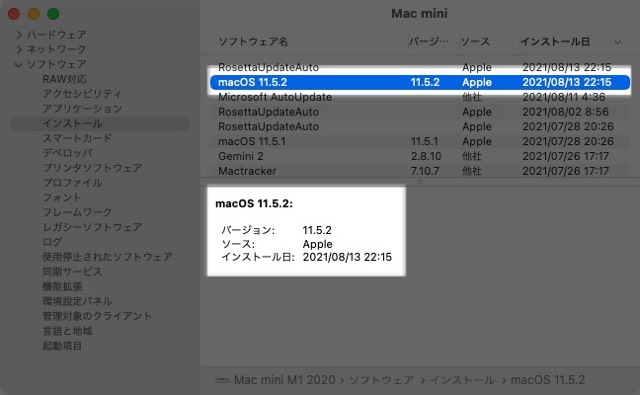The image size is (640, 395).
Task: Select 使用停止されたソフトウェア in sidebar
Action: click(107, 257)
